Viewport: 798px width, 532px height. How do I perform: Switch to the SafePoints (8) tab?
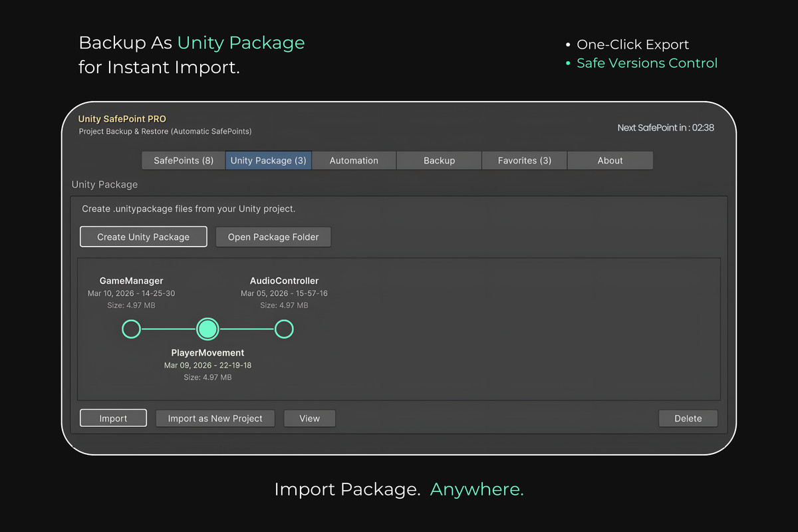[184, 160]
